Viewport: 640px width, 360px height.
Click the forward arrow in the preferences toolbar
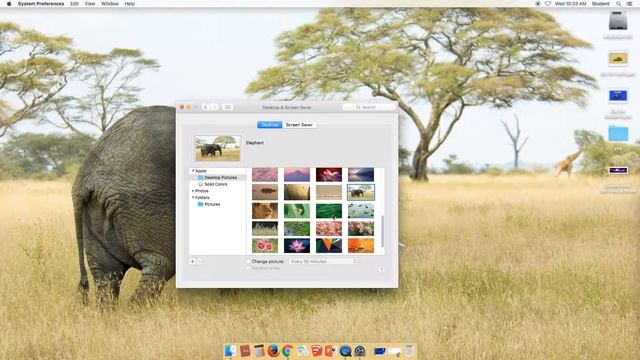coord(214,107)
